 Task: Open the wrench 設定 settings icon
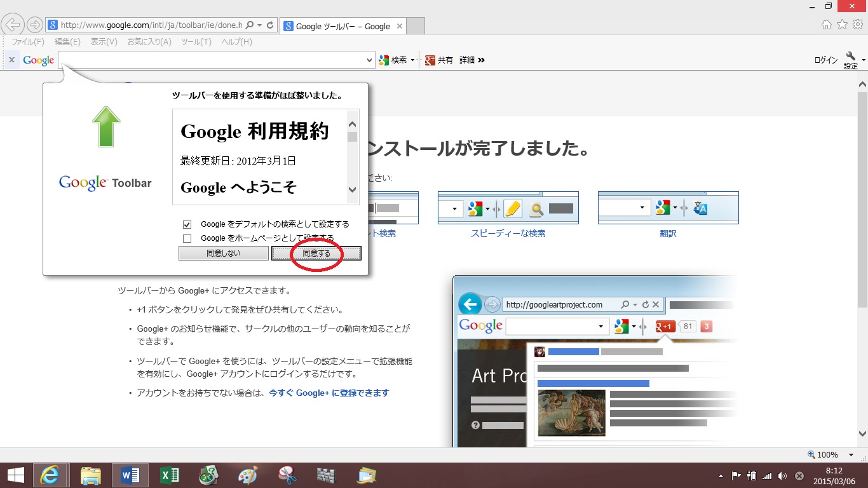pos(851,60)
